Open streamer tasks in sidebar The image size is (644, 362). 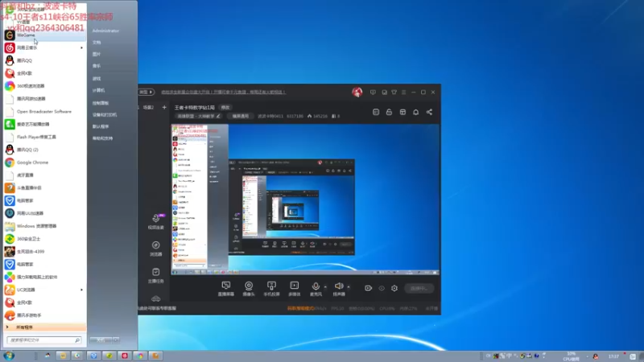pyautogui.click(x=155, y=275)
